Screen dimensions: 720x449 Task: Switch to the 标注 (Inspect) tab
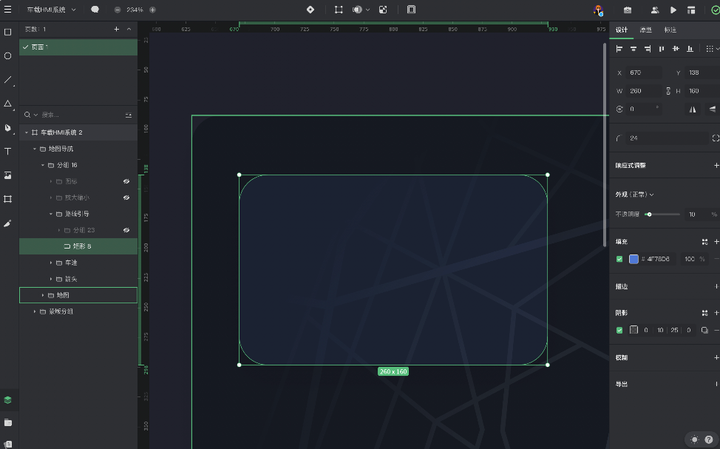coord(670,30)
